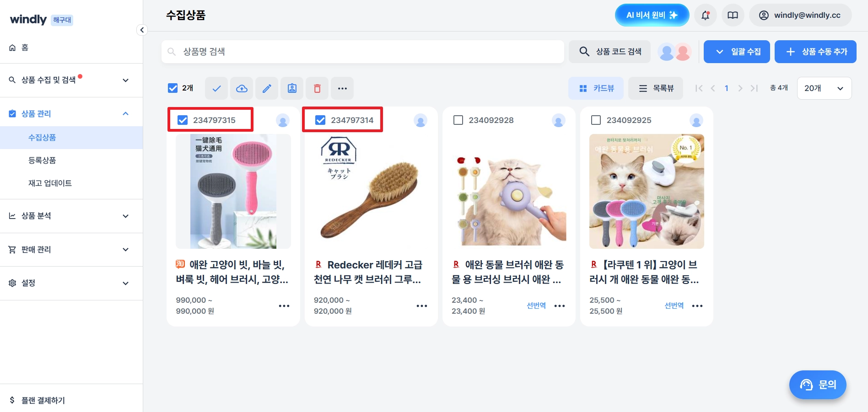Toggle the select-all checkbox showing 2개
This screenshot has width=868, height=412.
[173, 88]
